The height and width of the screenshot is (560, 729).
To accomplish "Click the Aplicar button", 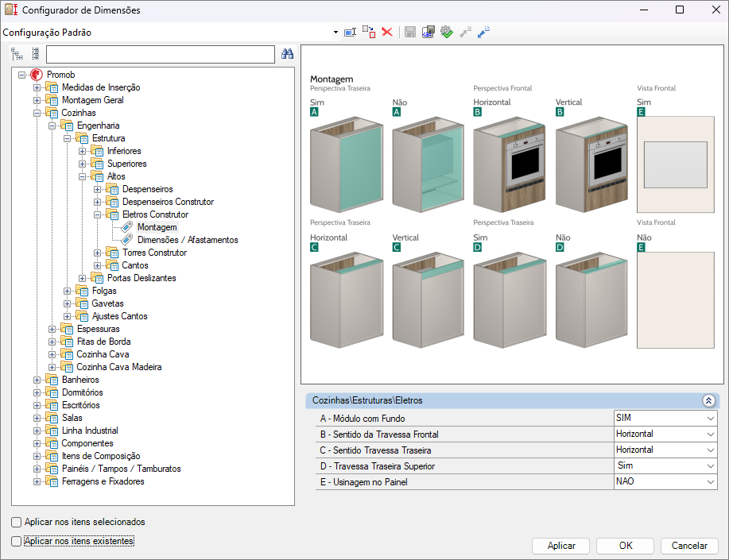I will coord(561,546).
